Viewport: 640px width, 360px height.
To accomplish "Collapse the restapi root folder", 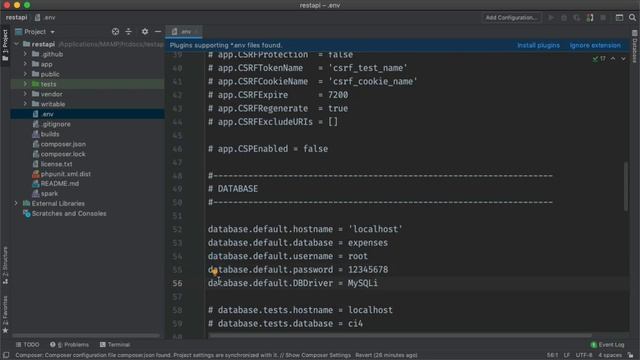I will tap(16, 44).
